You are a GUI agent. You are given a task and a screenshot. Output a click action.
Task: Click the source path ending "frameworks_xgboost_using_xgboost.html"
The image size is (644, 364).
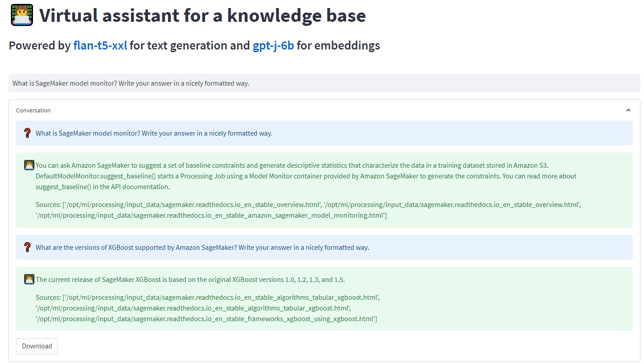206,319
